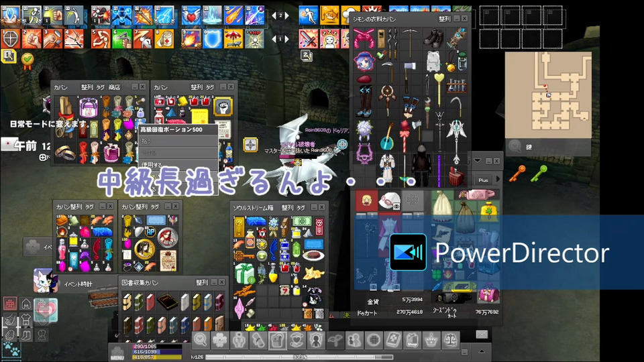Click タグ in the first カバン window

coord(101,87)
